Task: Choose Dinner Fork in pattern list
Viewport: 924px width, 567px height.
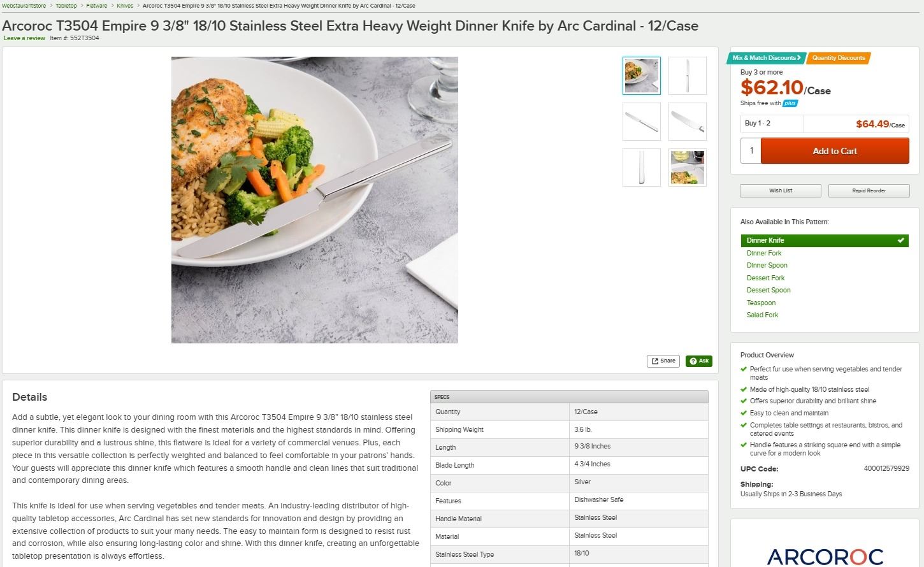Action: tap(764, 253)
